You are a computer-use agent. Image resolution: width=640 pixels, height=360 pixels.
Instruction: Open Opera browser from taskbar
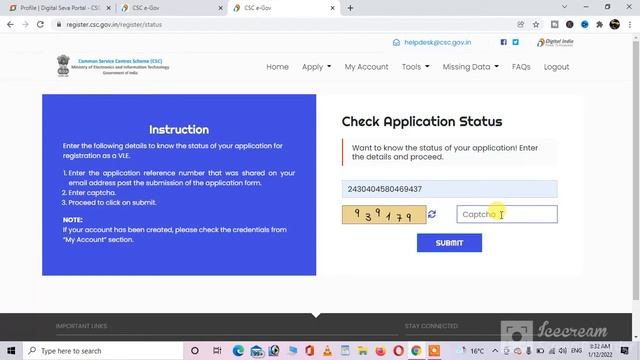click(x=398, y=351)
